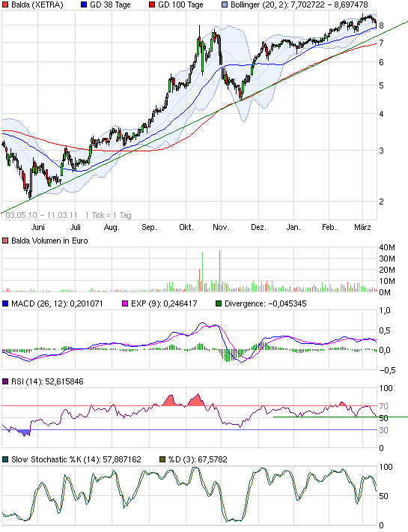Click the date range '03.05.10 – 11.03.11'
The image size is (408, 532).
[42, 215]
